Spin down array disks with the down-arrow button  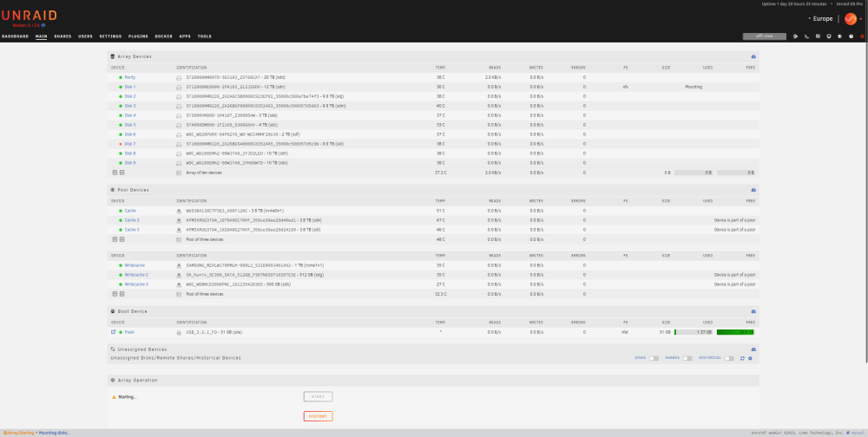115,173
